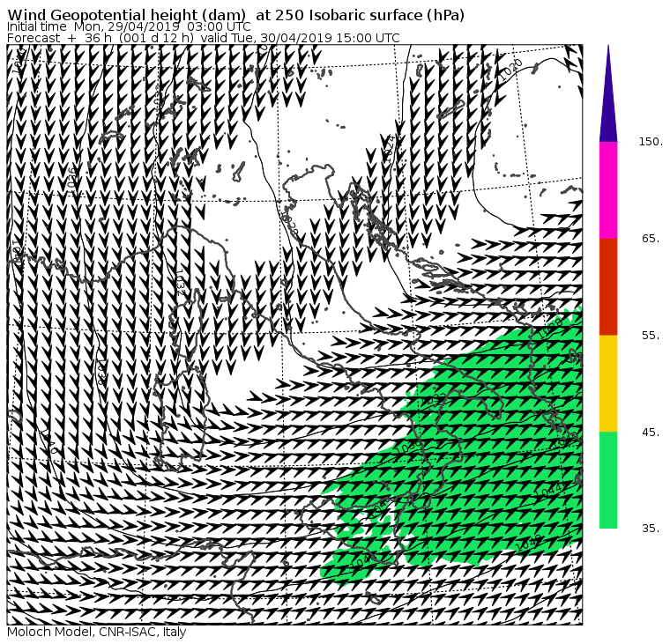This screenshot has width=670, height=644.
Task: Click the 'Forecast + 36 h' validity line
Action: pyautogui.click(x=204, y=38)
